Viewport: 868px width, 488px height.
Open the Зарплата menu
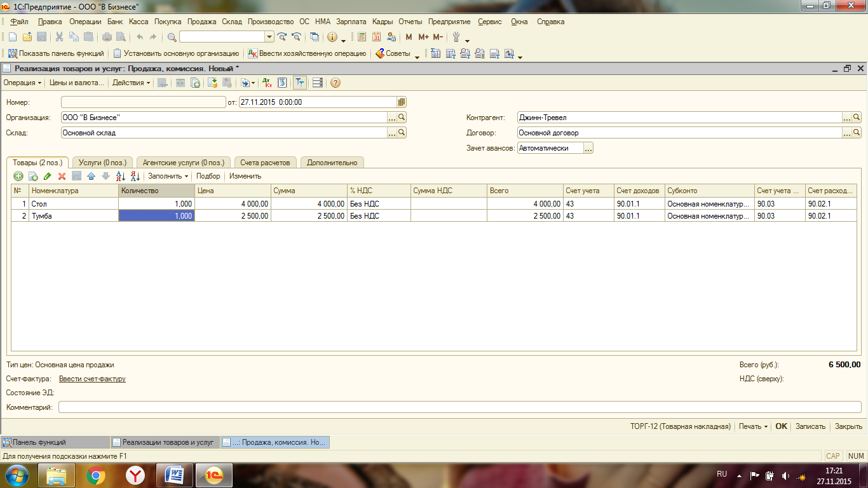click(351, 22)
